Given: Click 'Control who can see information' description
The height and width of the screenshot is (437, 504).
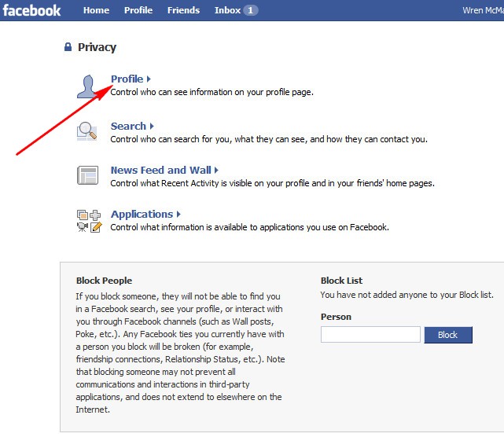Looking at the screenshot, I should click(212, 92).
